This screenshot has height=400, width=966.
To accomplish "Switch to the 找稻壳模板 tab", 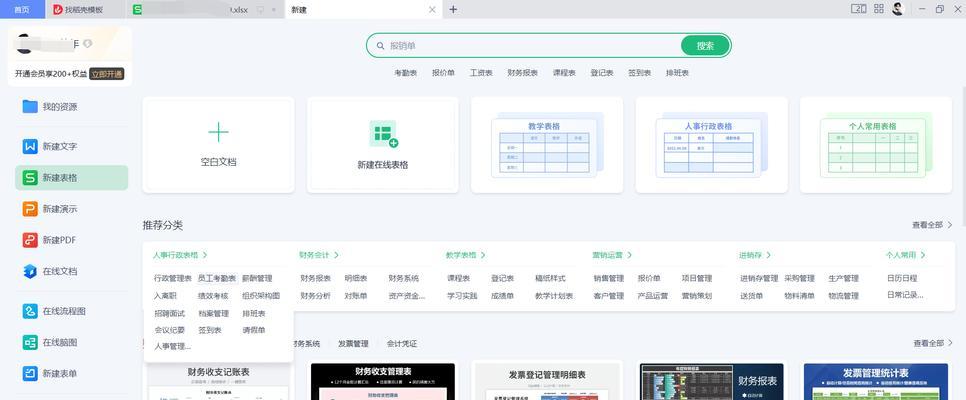I will [84, 9].
